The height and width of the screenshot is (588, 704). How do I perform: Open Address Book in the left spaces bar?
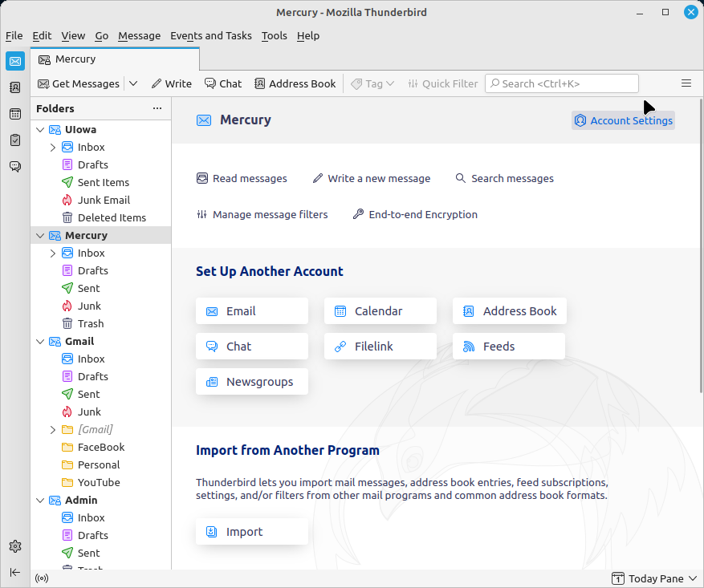point(14,87)
